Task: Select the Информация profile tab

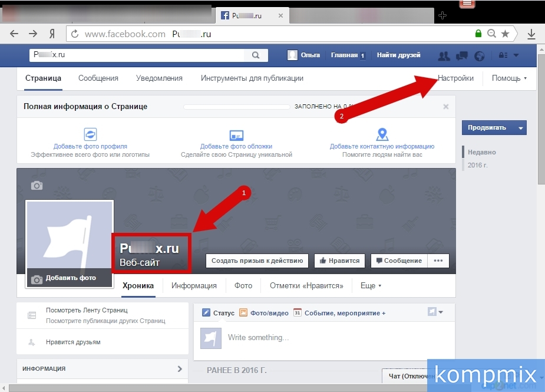Action: pos(194,286)
